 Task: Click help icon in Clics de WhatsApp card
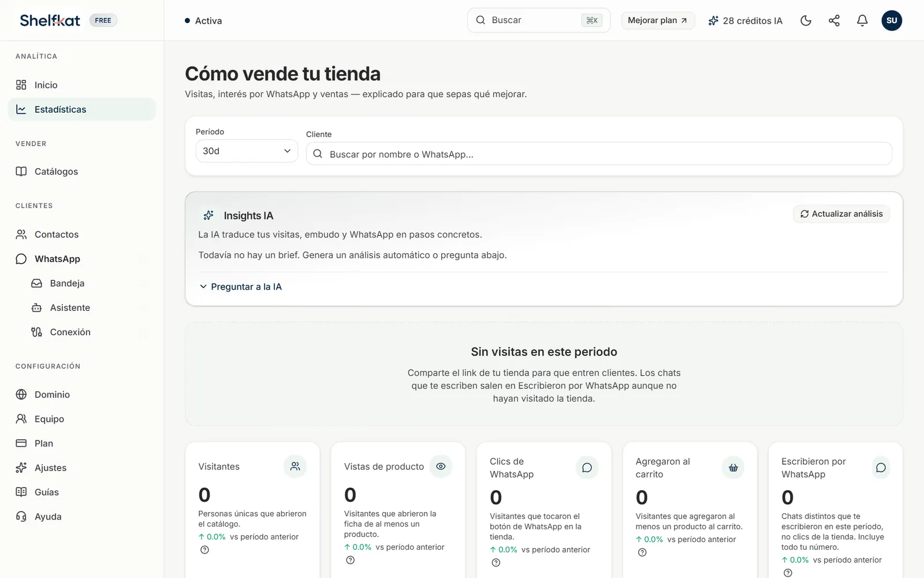pos(496,562)
